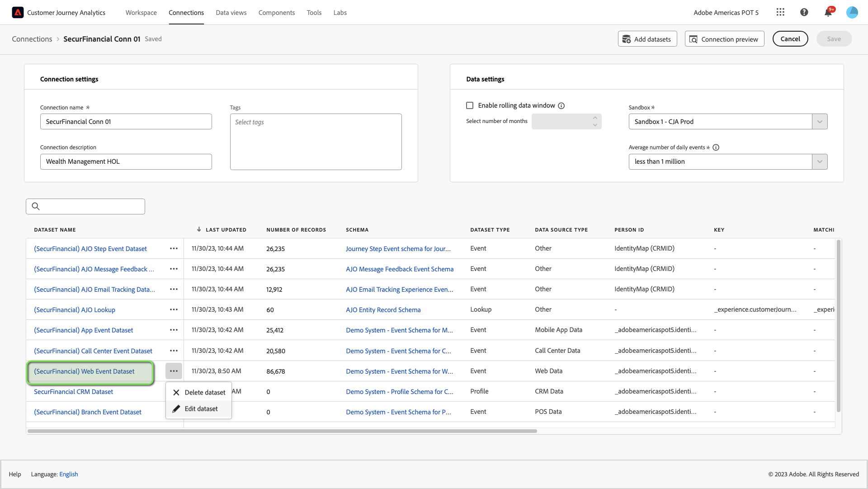Decrease the number of months stepper
Viewport: 868px width, 489px height.
click(595, 125)
